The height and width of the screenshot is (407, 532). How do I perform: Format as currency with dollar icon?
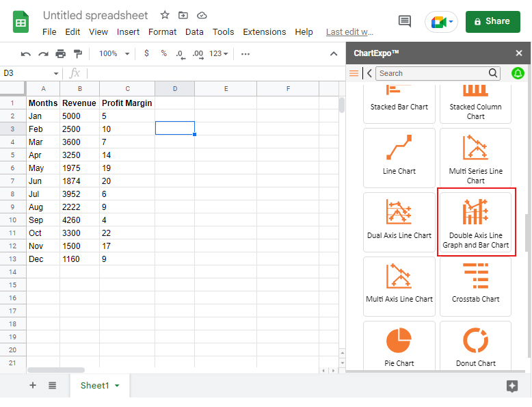(146, 53)
